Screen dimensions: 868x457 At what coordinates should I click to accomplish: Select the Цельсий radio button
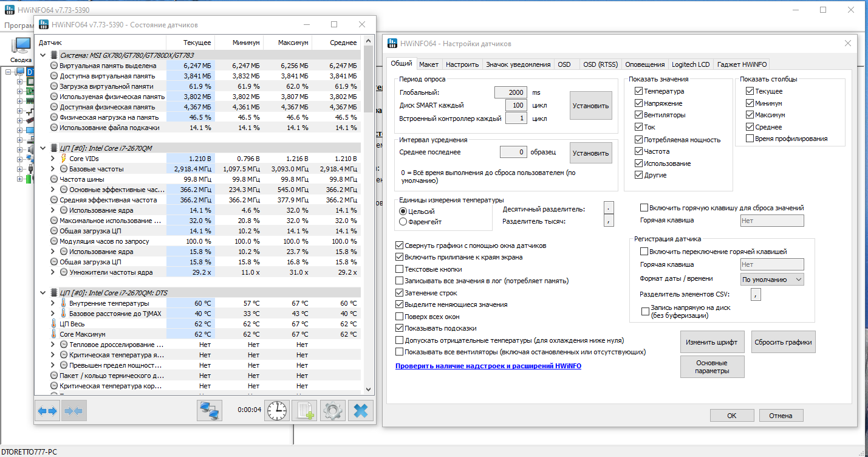click(403, 211)
